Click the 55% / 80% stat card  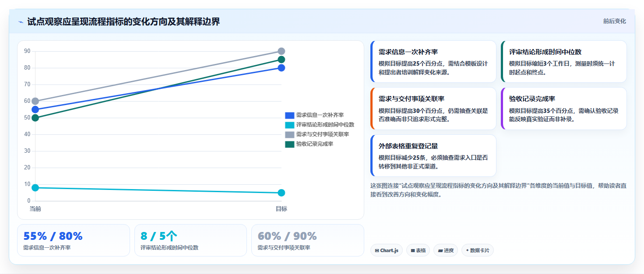[x=74, y=240]
